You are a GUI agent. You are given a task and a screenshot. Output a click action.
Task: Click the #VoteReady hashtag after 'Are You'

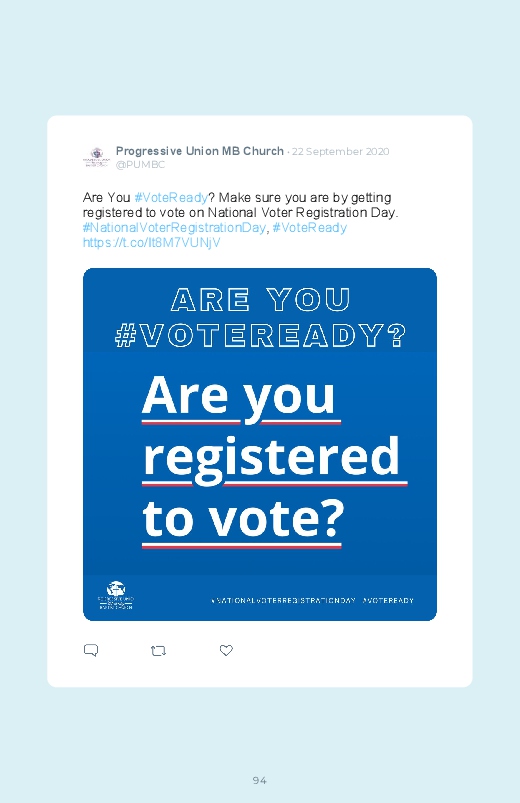[x=171, y=198]
